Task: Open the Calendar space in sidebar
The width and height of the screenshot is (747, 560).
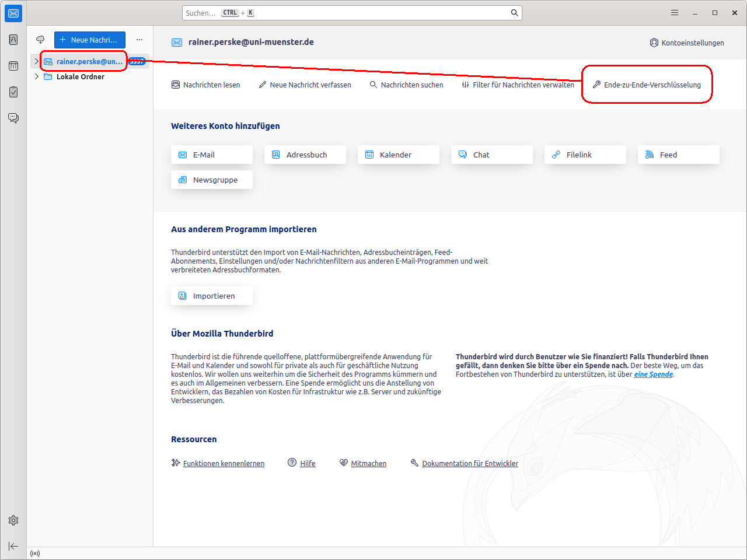Action: (13, 66)
